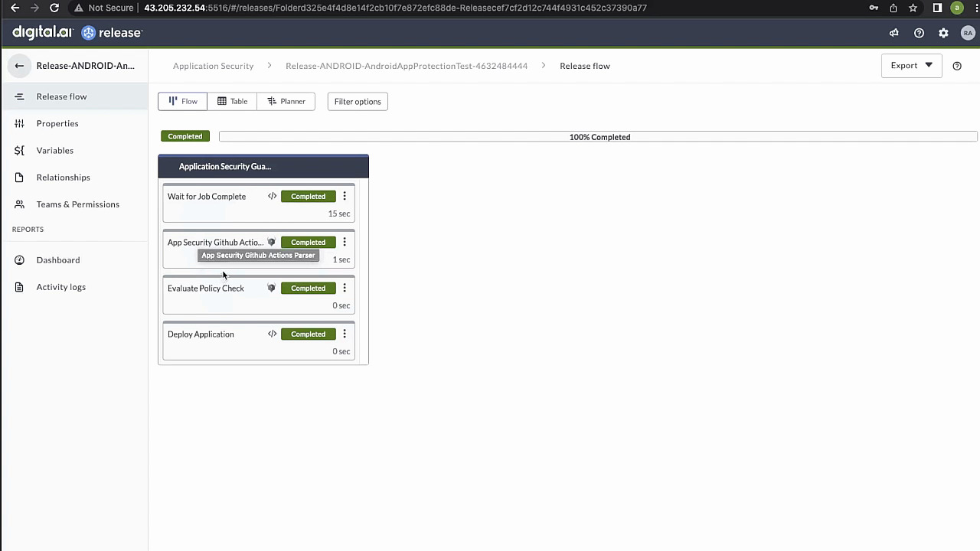Viewport: 980px width, 551px height.
Task: Click the password key icon in address bar
Action: (x=874, y=8)
